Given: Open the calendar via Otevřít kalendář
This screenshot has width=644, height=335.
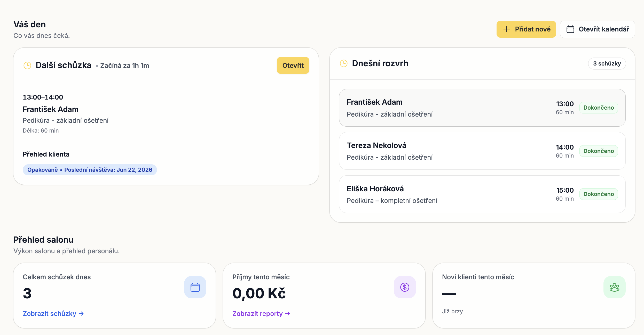Looking at the screenshot, I should click(x=597, y=29).
